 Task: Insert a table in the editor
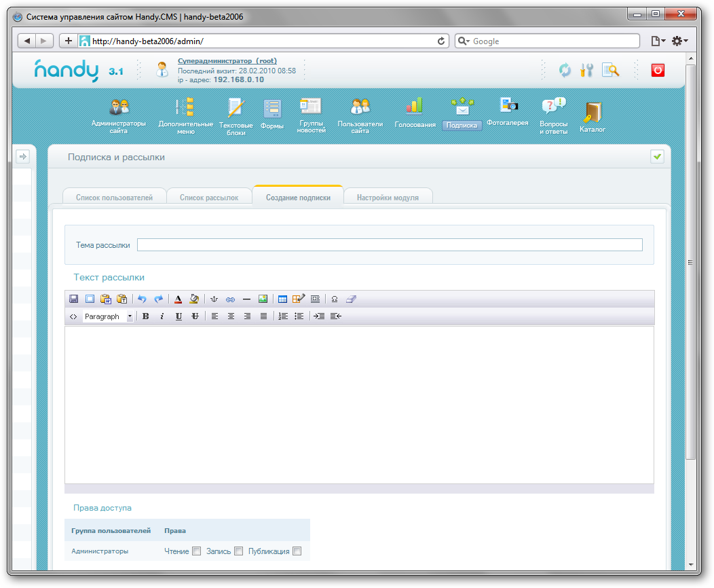pos(283,299)
